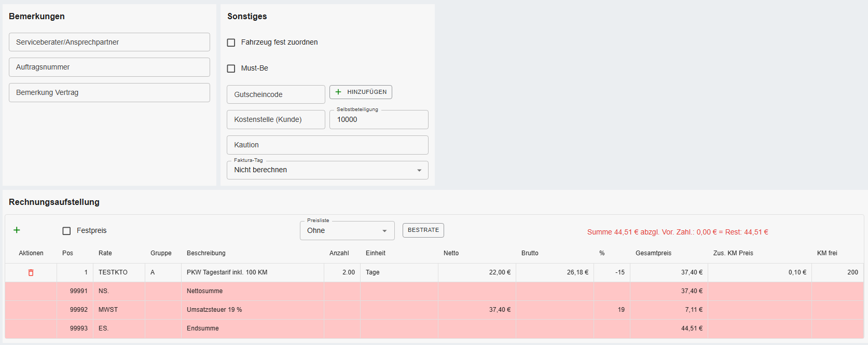Click the Kostenstelle (Kunde) field
The width and height of the screenshot is (868, 345).
click(x=275, y=119)
